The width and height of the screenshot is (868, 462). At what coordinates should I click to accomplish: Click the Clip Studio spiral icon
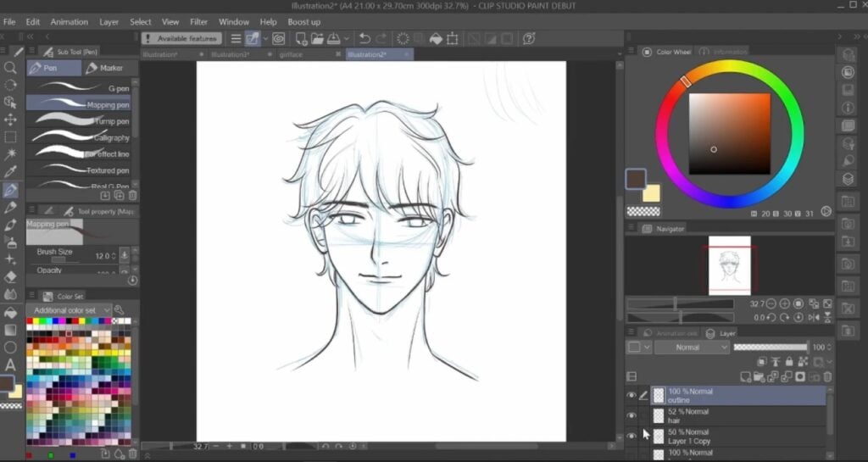pyautogui.click(x=278, y=38)
